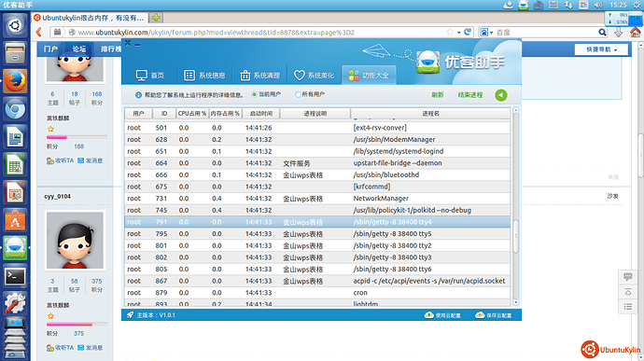Click 发消息 under cyy_0104
Screen dimensions: 644x361
pos(90,348)
